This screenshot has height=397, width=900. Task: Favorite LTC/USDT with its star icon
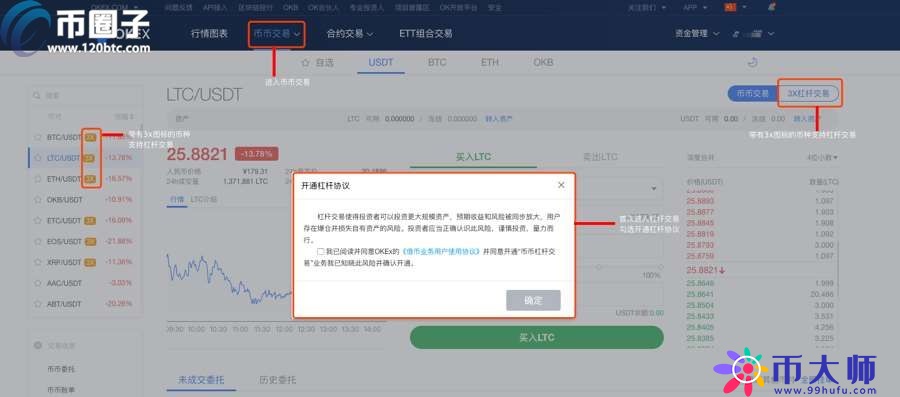38,158
